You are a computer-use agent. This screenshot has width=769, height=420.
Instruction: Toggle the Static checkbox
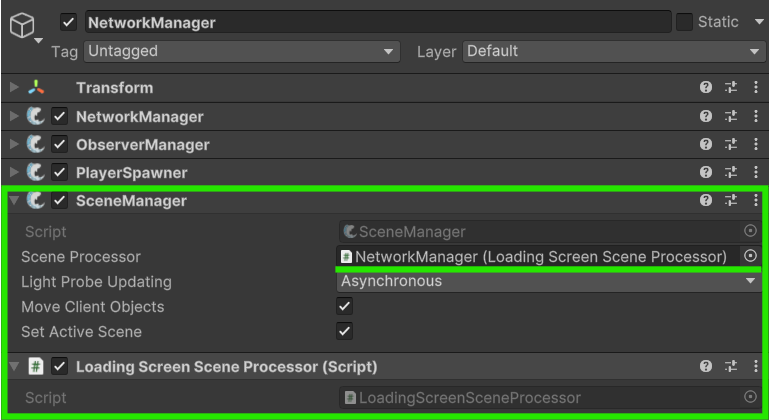point(685,22)
